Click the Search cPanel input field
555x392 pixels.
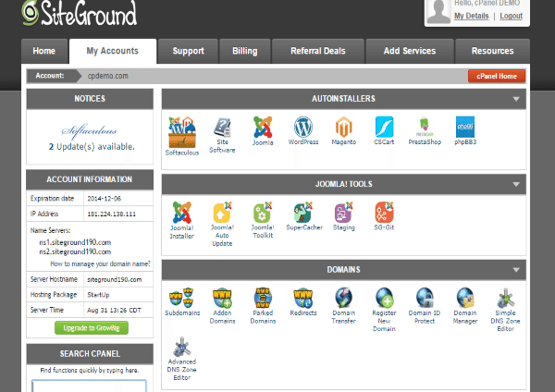[x=90, y=386]
